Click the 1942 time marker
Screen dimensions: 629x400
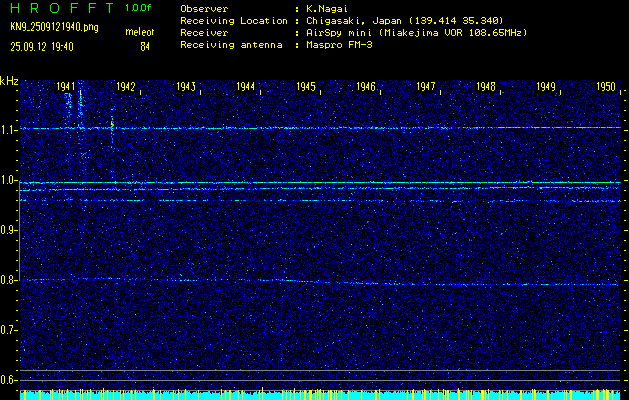pyautogui.click(x=126, y=87)
